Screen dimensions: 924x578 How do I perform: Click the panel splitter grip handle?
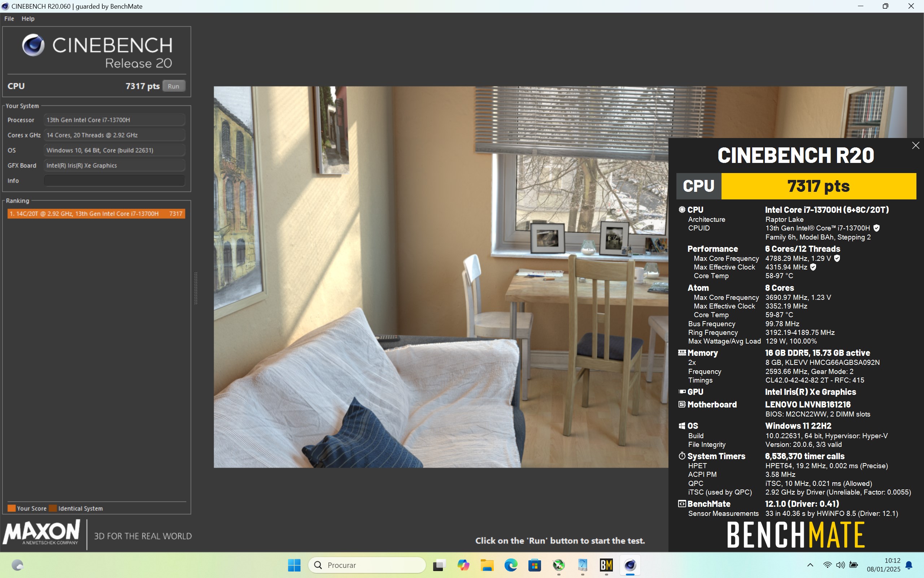(196, 288)
